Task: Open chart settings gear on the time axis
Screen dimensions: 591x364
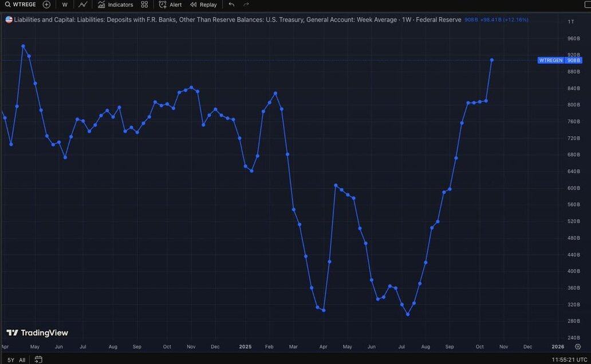Action: pyautogui.click(x=577, y=347)
